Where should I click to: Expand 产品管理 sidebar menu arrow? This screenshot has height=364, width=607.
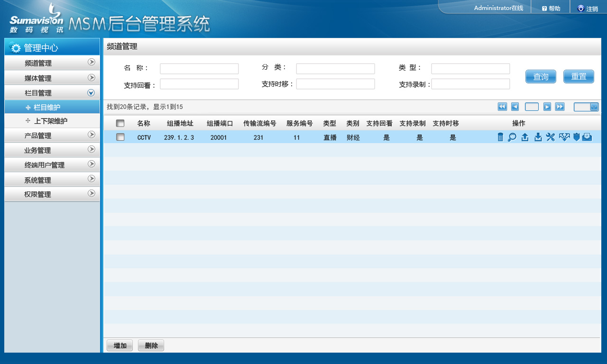point(92,135)
